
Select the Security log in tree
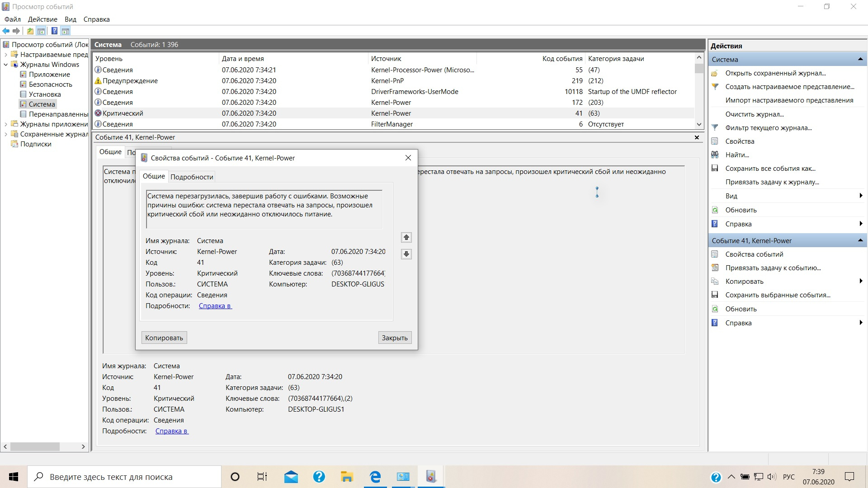(50, 84)
